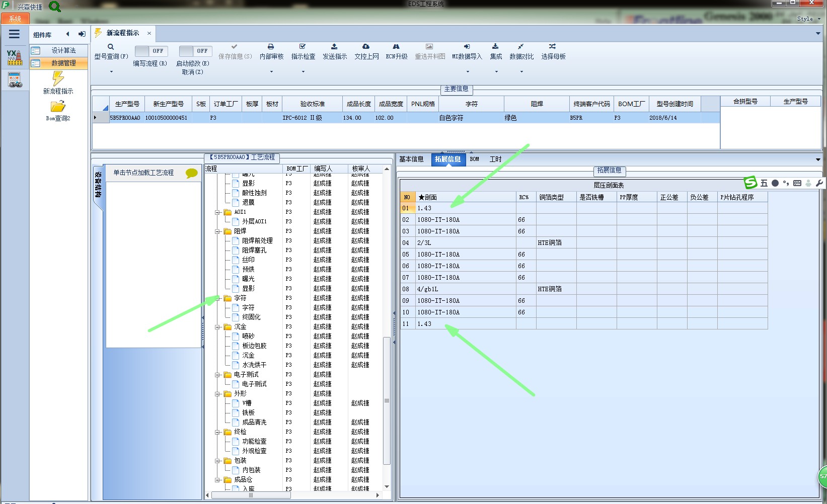Click the green magnifier in title bar

pos(55,7)
